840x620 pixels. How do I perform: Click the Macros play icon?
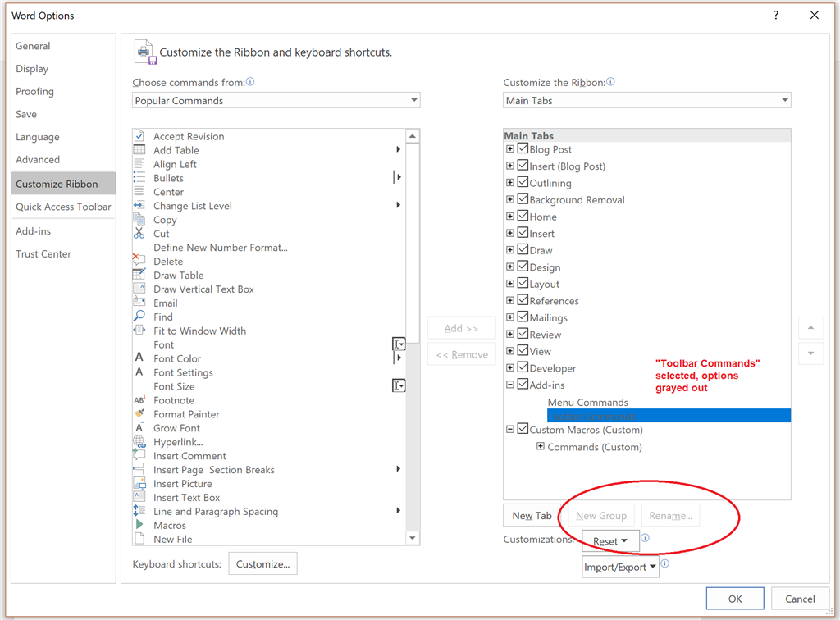(x=139, y=524)
